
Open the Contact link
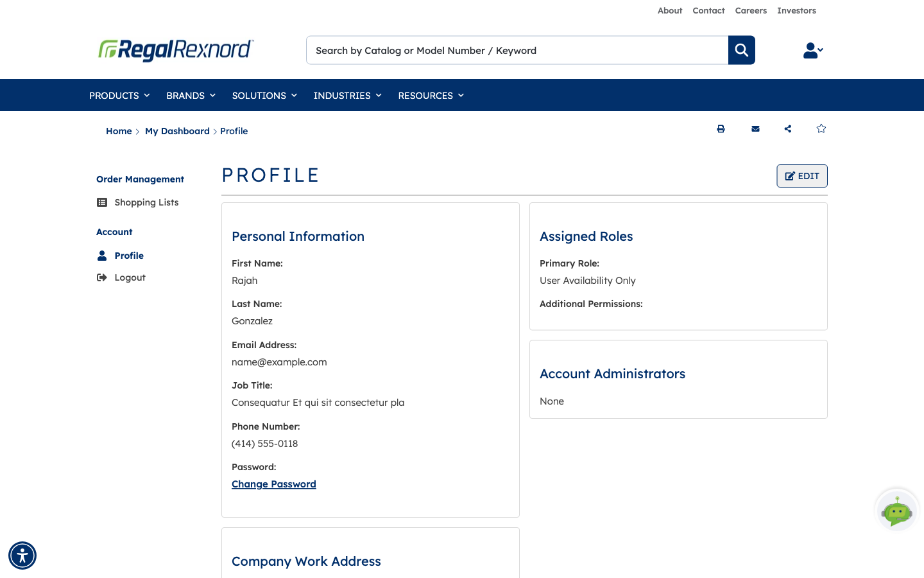(708, 10)
